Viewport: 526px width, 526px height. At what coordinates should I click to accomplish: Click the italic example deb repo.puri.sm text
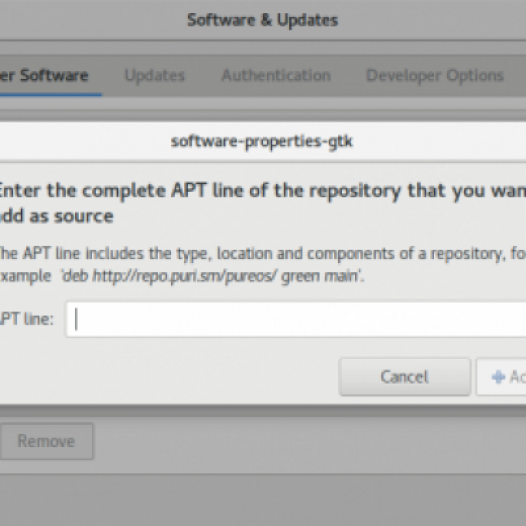coord(212,276)
